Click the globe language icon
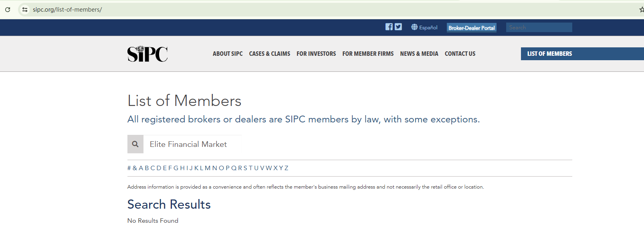Viewport: 644px width, 244px height. tap(414, 27)
